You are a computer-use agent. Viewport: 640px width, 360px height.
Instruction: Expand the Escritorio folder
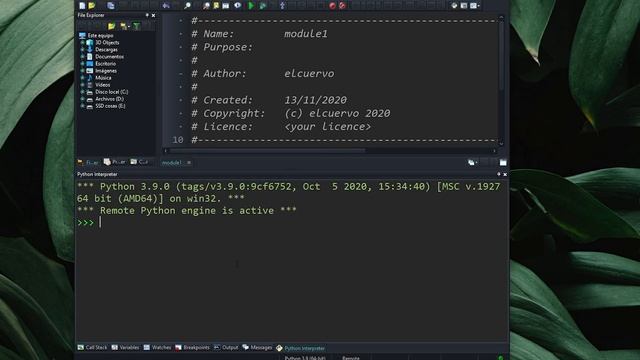[x=82, y=64]
